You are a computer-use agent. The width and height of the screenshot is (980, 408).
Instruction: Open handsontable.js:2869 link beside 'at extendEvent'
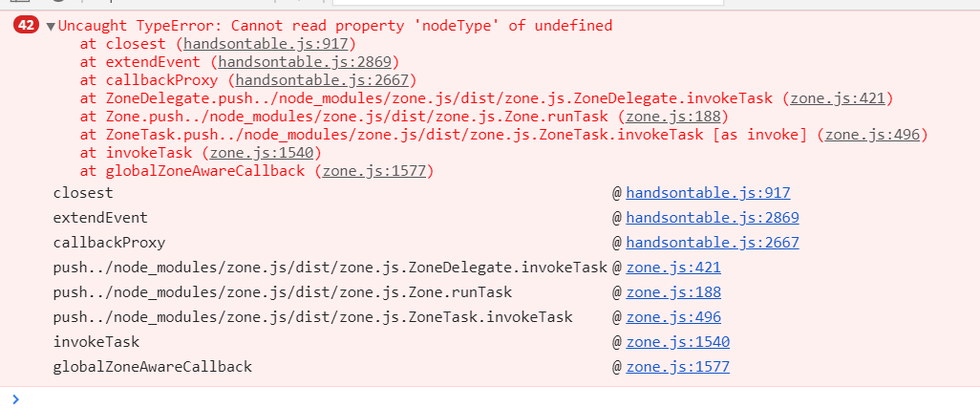click(305, 62)
